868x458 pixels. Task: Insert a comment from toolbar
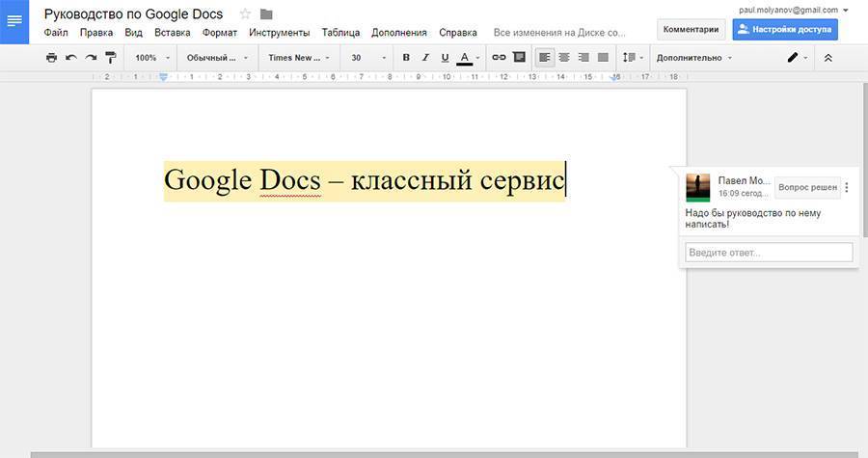[519, 57]
